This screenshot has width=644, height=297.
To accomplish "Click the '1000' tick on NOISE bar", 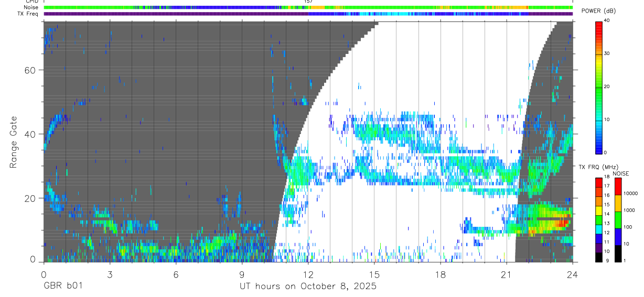I will coord(629,210).
